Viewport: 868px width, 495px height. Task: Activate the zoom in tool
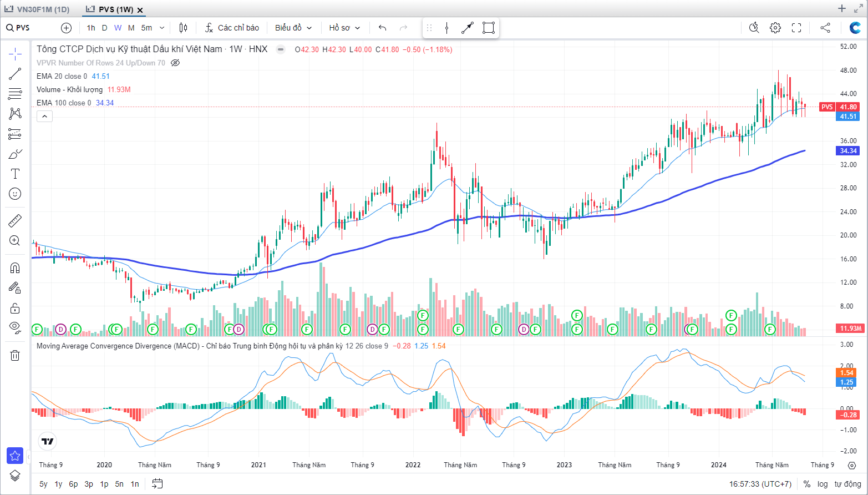pyautogui.click(x=15, y=241)
